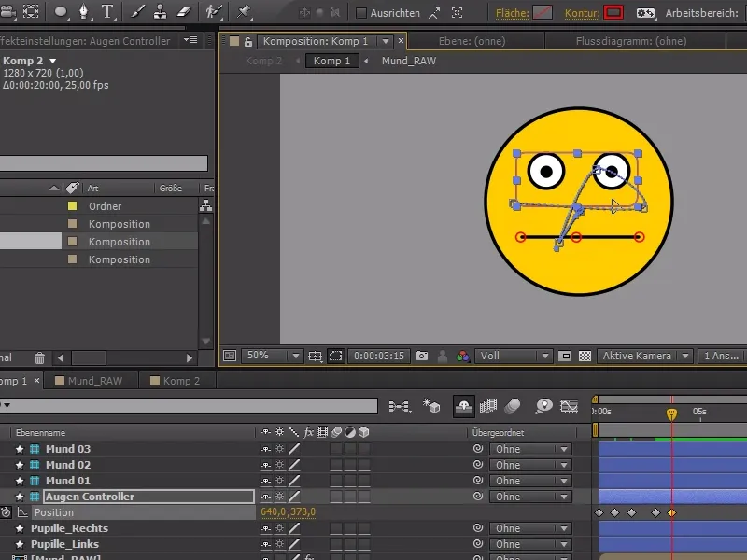The height and width of the screenshot is (560, 747).
Task: Select the Pen tool
Action: pyautogui.click(x=84, y=12)
